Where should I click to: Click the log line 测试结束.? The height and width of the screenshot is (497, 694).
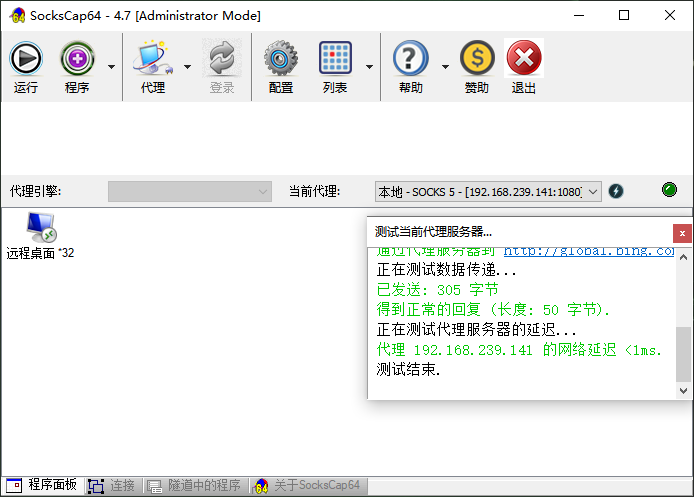[x=408, y=369]
